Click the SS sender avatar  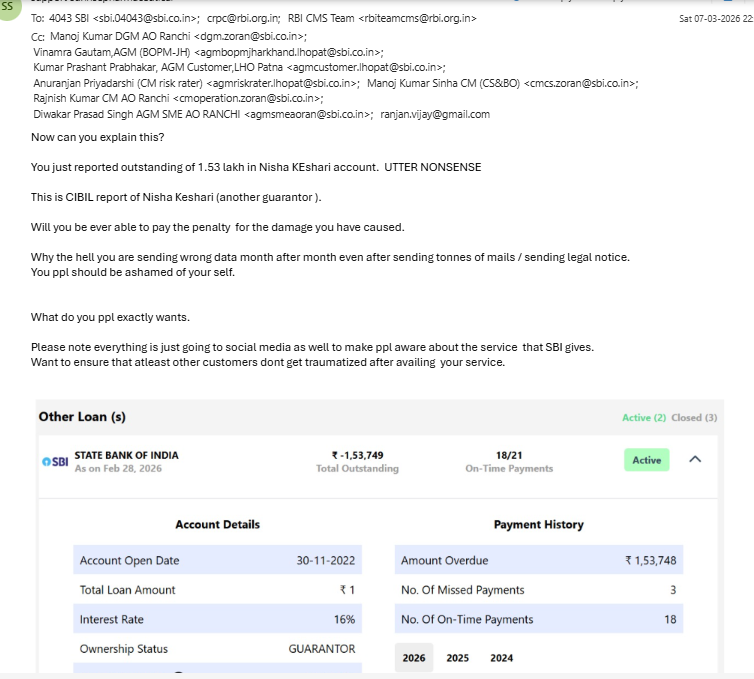tap(8, 7)
